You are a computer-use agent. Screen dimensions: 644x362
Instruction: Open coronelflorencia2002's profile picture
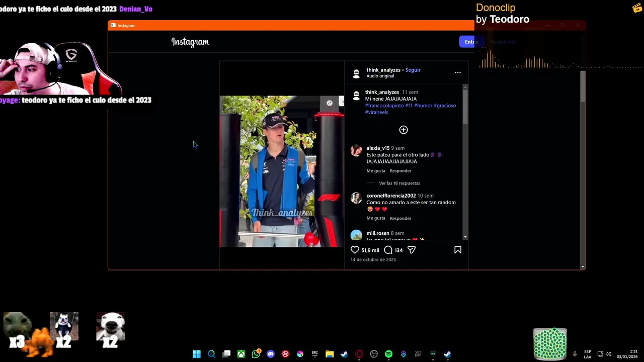point(356,198)
